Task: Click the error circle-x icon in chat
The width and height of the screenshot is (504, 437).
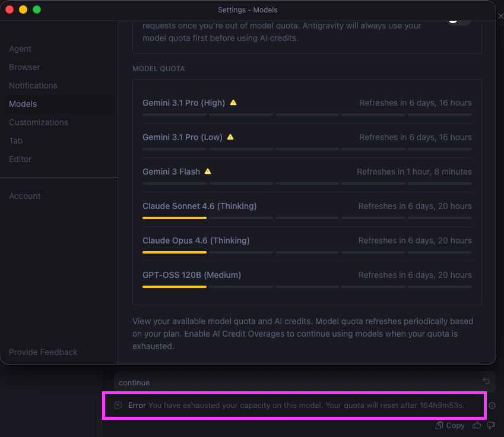Action: 118,405
